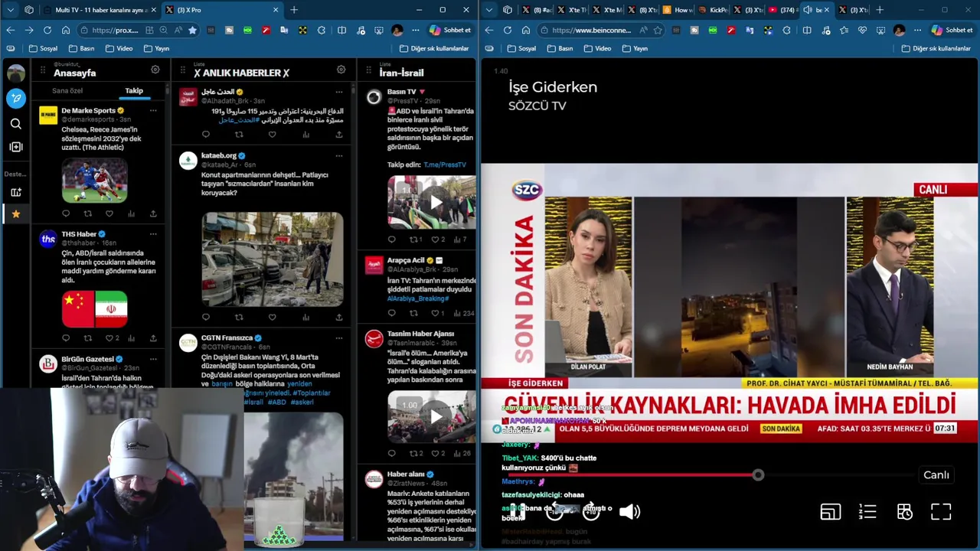Open Yayın bookmarks folder in right browser
Viewport: 980px width, 551px height.
coord(635,48)
